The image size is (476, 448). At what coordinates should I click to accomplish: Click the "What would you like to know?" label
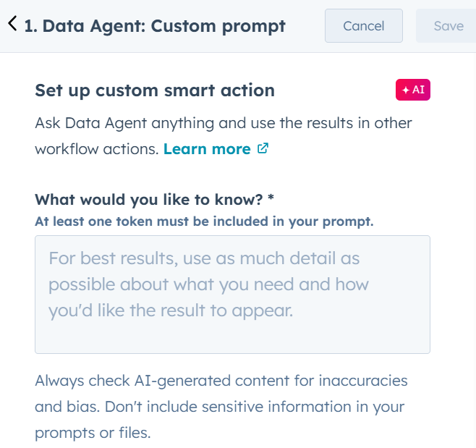click(x=148, y=200)
